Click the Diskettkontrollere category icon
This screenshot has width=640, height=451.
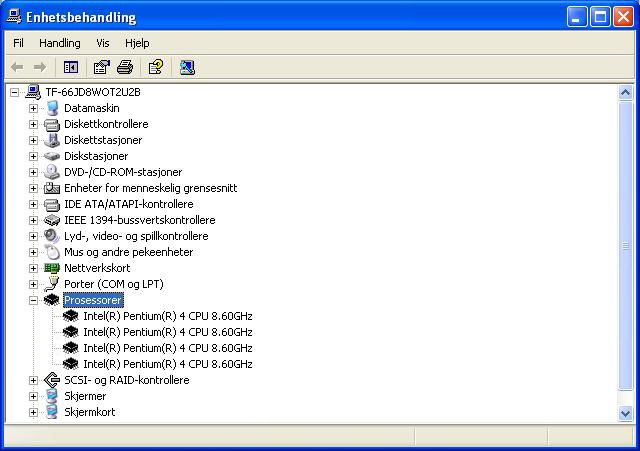click(52, 124)
